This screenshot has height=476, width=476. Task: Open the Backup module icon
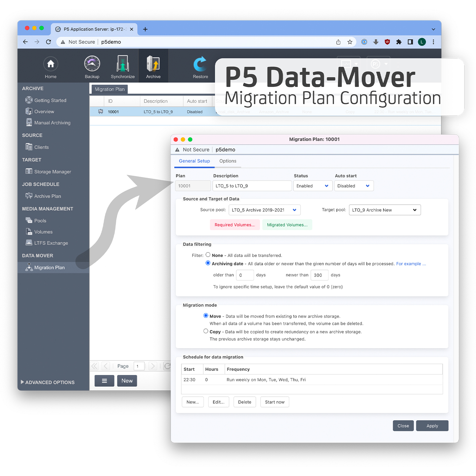click(x=92, y=64)
